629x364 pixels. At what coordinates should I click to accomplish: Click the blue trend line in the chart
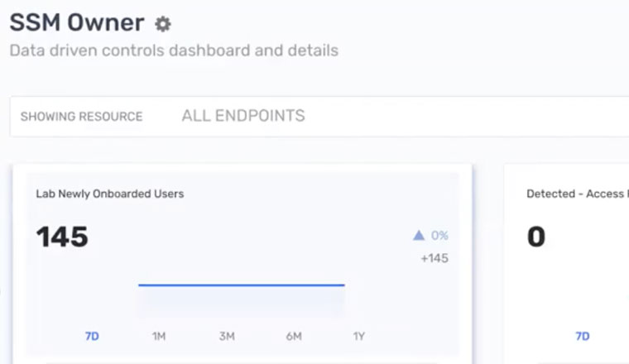click(x=241, y=285)
